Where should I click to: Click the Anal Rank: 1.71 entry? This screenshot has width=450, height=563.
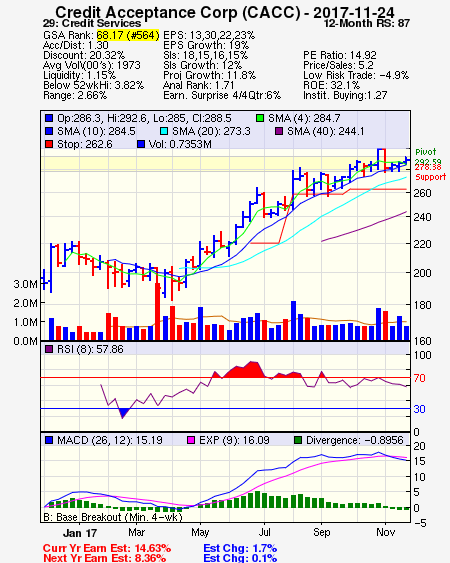[x=199, y=85]
